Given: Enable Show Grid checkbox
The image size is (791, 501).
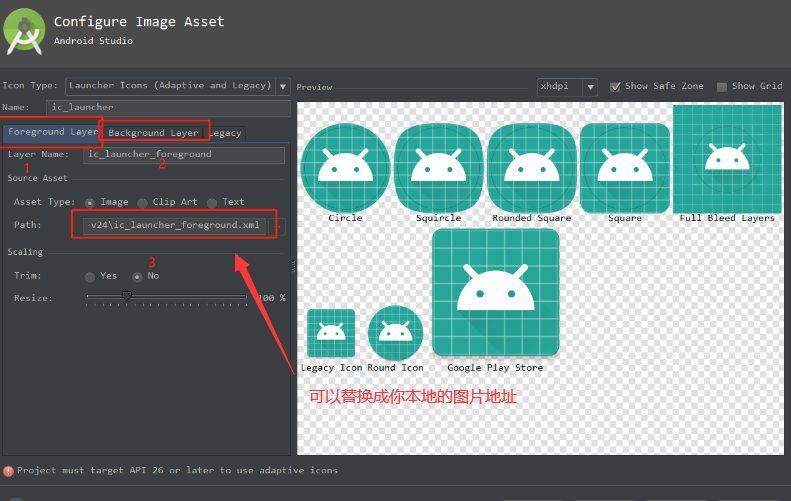Looking at the screenshot, I should pyautogui.click(x=722, y=87).
